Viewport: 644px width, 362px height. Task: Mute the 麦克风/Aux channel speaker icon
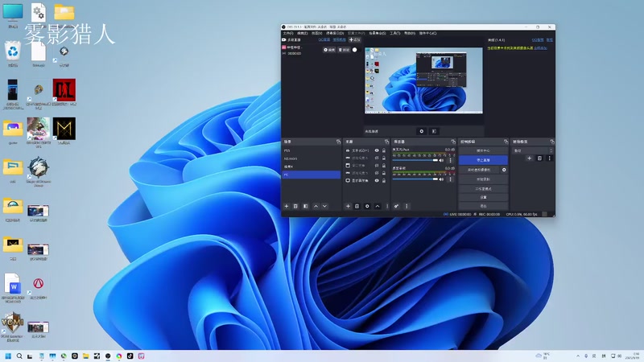(441, 160)
